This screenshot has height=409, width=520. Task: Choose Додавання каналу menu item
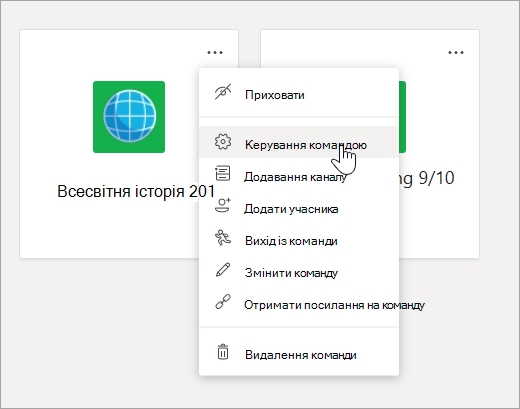299,174
